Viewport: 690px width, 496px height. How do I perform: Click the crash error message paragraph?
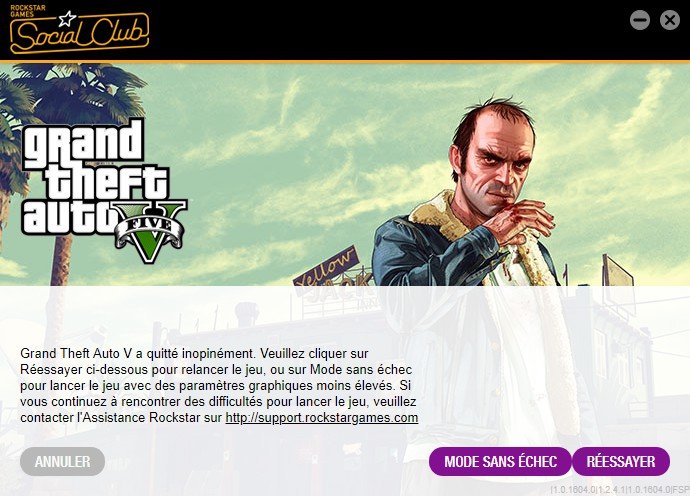click(219, 386)
